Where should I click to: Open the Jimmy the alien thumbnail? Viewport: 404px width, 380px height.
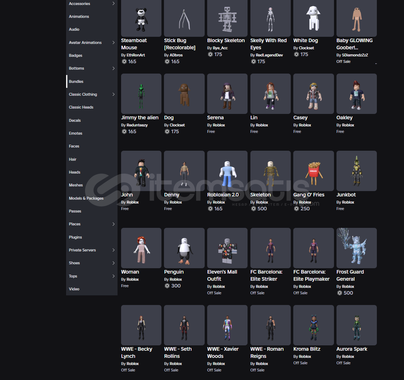pyautogui.click(x=141, y=94)
